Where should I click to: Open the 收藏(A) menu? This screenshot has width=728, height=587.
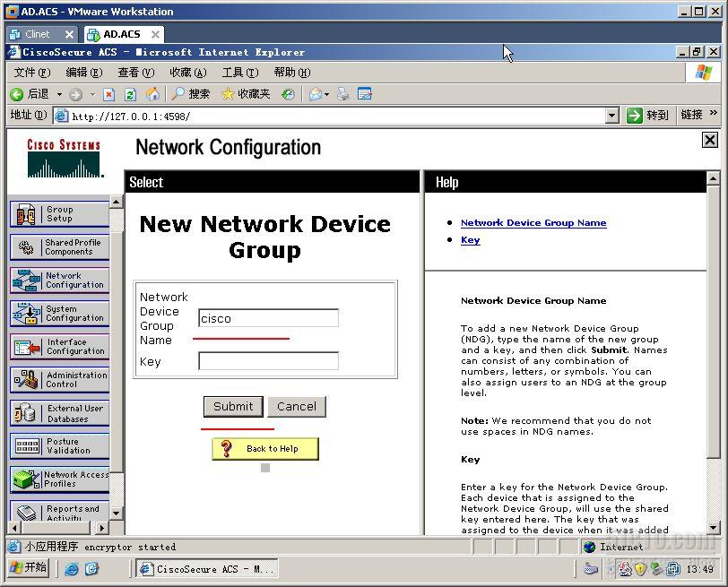188,73
